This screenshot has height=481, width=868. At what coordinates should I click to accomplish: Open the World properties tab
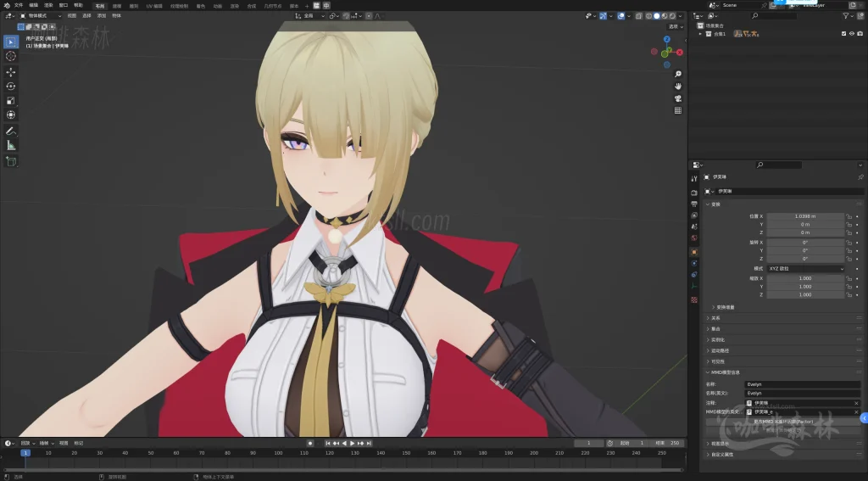[694, 238]
